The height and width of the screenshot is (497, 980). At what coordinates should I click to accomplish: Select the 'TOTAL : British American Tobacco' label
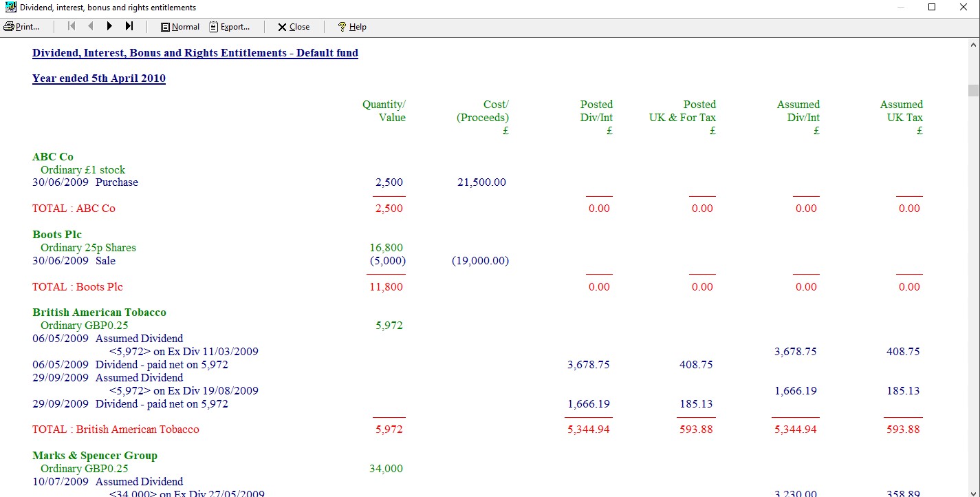click(116, 430)
